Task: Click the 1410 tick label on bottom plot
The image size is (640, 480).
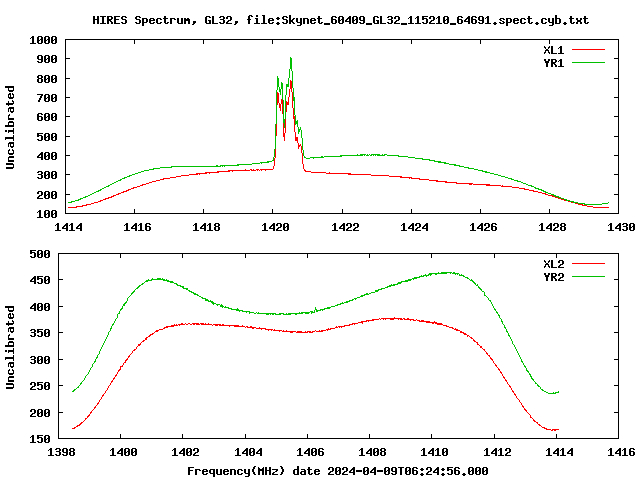Action: click(434, 452)
